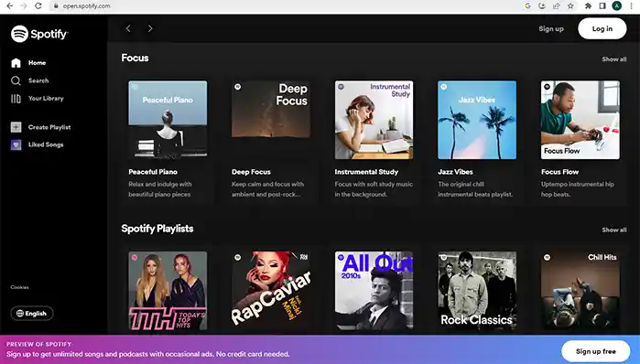Click the Spotify Playlists section heading
Image resolution: width=640 pixels, height=364 pixels.
(x=157, y=229)
